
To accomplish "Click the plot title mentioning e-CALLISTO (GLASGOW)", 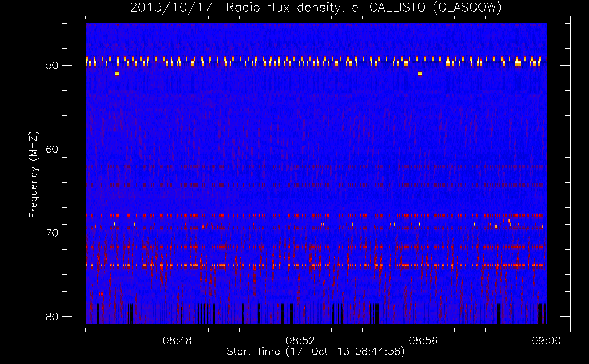I will point(316,7).
